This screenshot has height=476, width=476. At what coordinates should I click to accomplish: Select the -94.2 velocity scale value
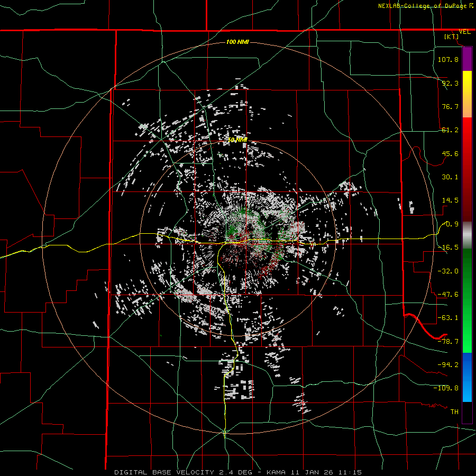coord(448,365)
